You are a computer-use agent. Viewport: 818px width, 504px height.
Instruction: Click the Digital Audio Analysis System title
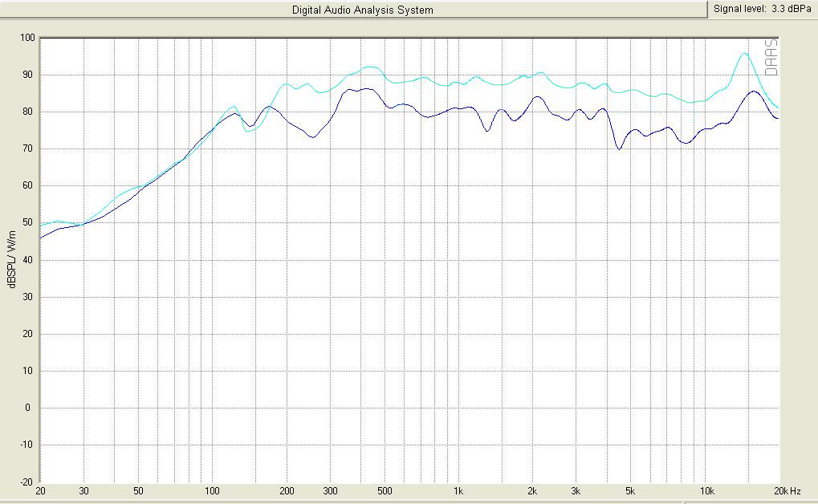coord(362,10)
